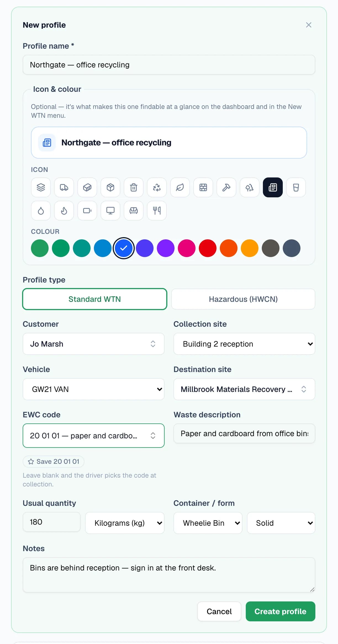Pick the computer monitor icon
Screen dimensions: 338x644
(x=110, y=211)
